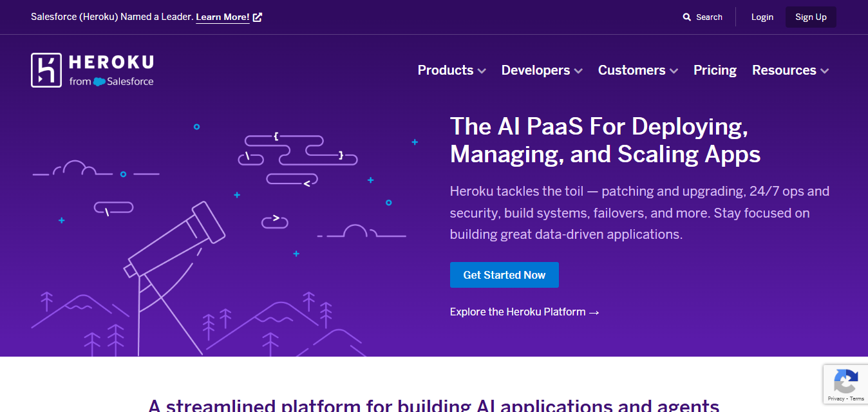Open reCAPTCHA Privacy link
The image size is (868, 412).
pos(836,399)
